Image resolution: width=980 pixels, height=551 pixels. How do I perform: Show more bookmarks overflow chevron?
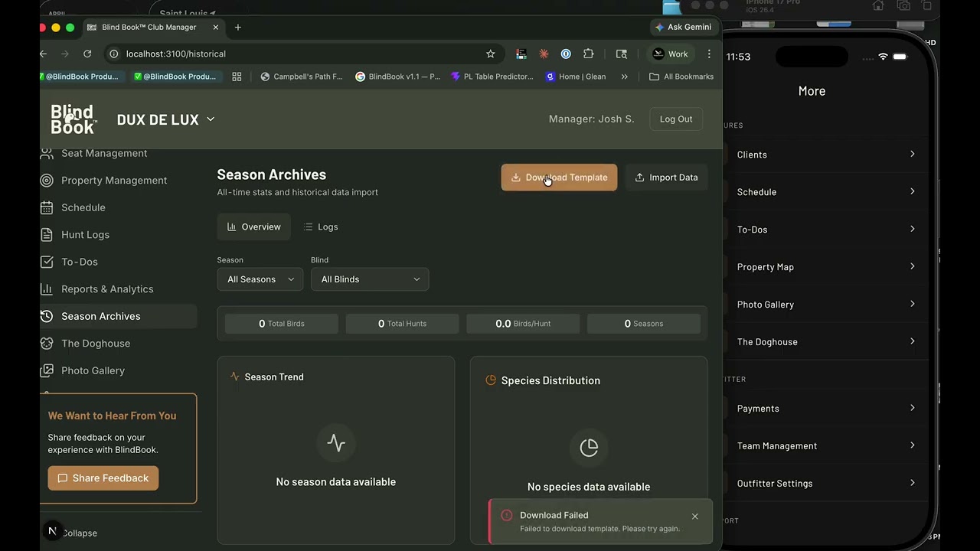click(625, 77)
